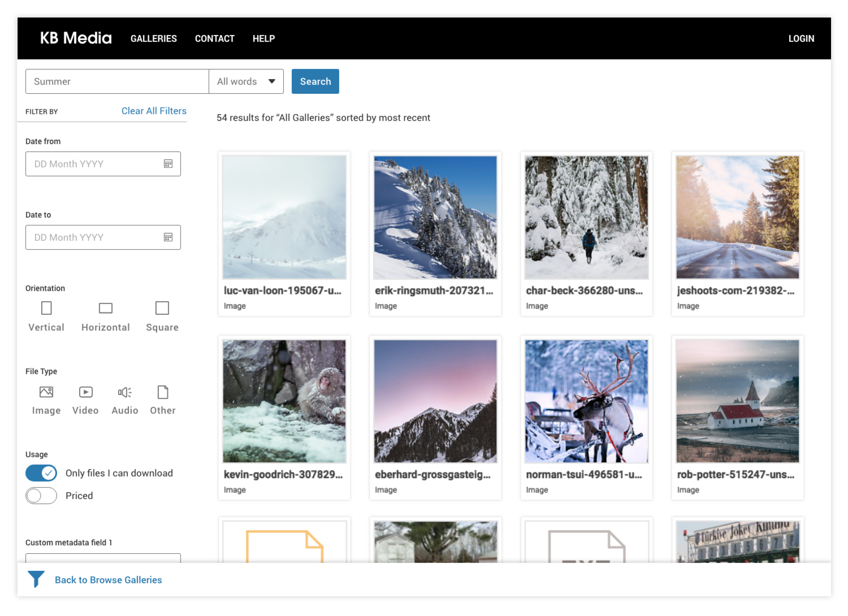This screenshot has height=616, width=848.
Task: Click the erik-ringsmuth-207321 file name
Action: point(434,291)
